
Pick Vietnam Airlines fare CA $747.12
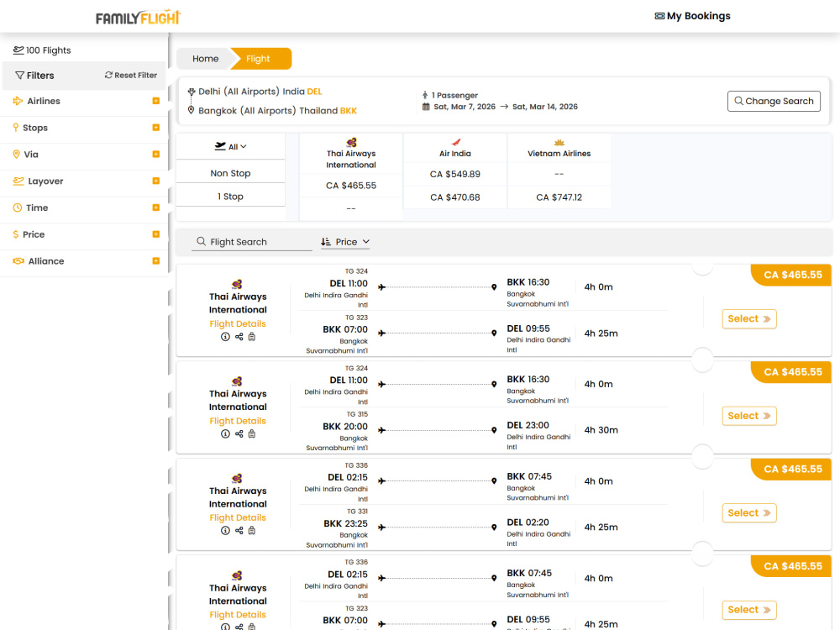pos(559,197)
